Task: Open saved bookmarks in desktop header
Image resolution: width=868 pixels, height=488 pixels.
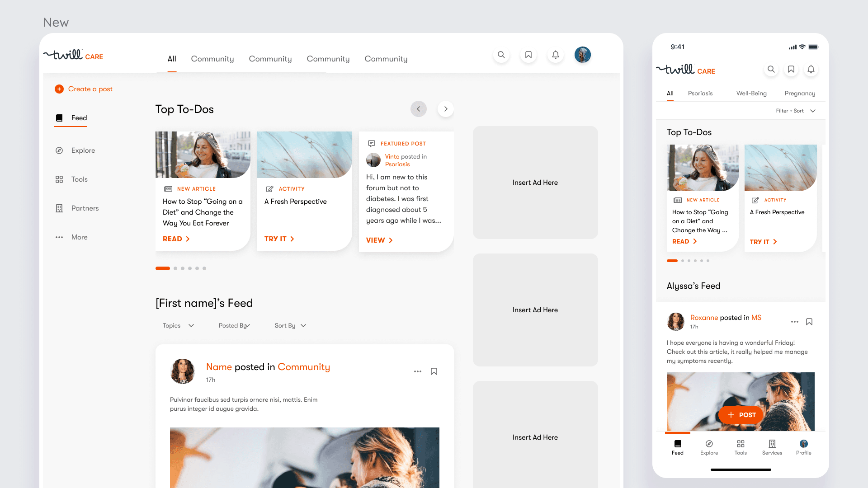Action: tap(528, 55)
